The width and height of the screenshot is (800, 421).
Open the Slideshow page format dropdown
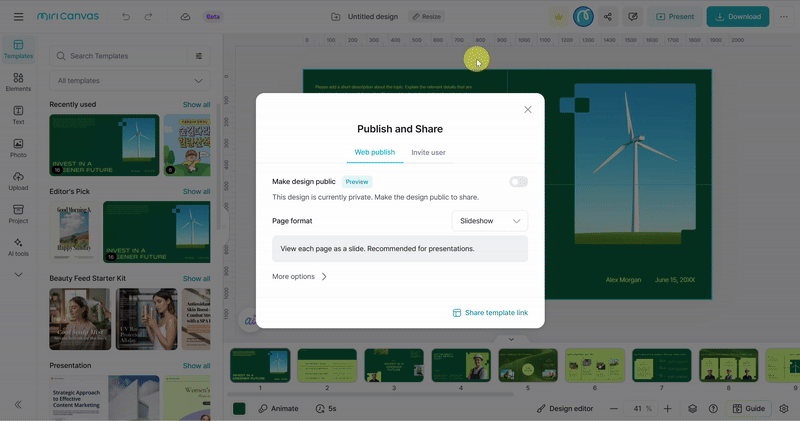click(x=490, y=220)
